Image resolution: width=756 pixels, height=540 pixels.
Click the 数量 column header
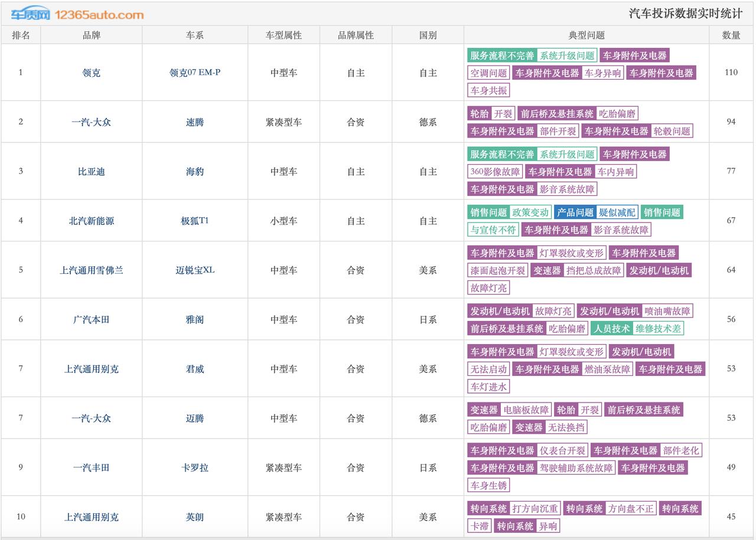pos(731,35)
